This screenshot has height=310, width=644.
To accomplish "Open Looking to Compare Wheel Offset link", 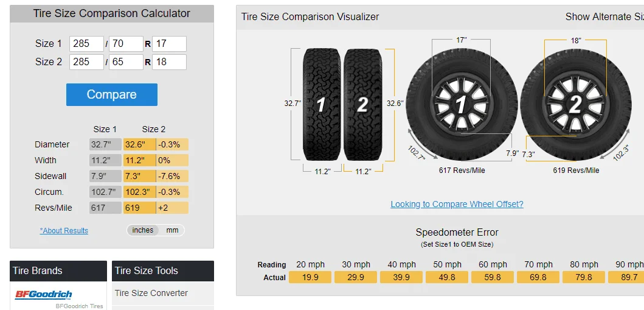I will coord(457,204).
